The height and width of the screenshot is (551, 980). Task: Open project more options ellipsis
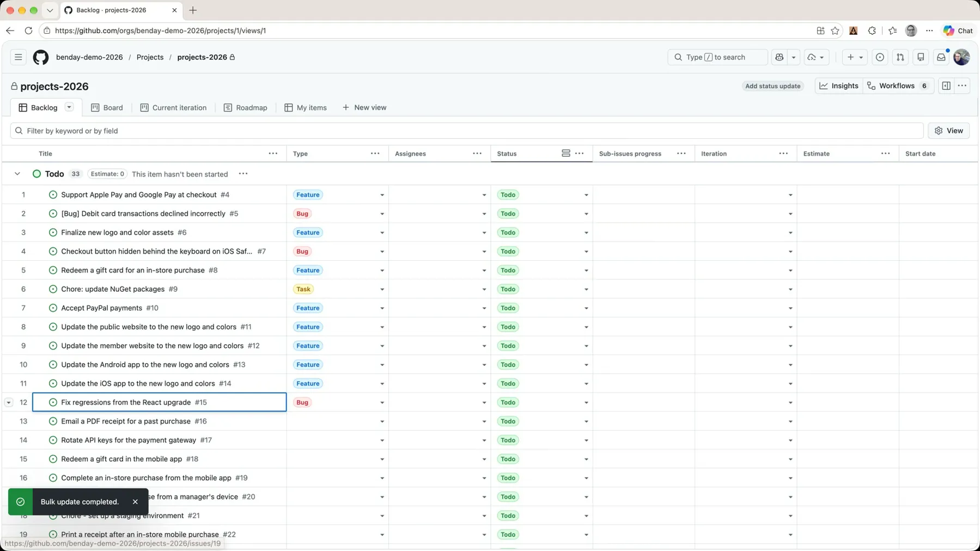coord(963,85)
